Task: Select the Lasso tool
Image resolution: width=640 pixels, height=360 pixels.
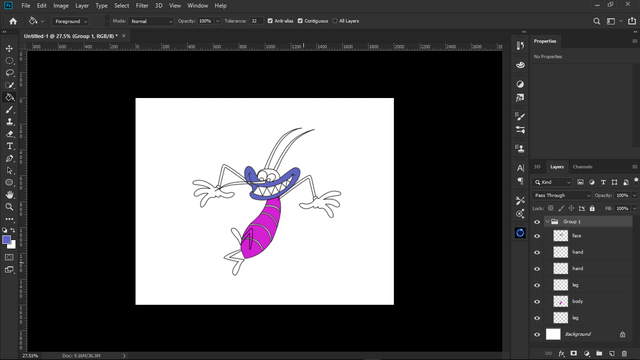Action: click(9, 73)
